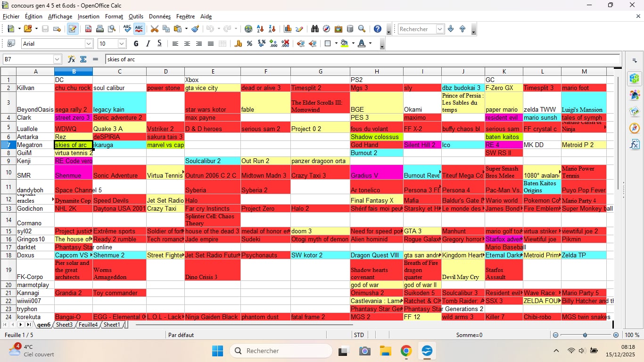644x362 pixels.
Task: Select column H header
Action: pos(376,72)
